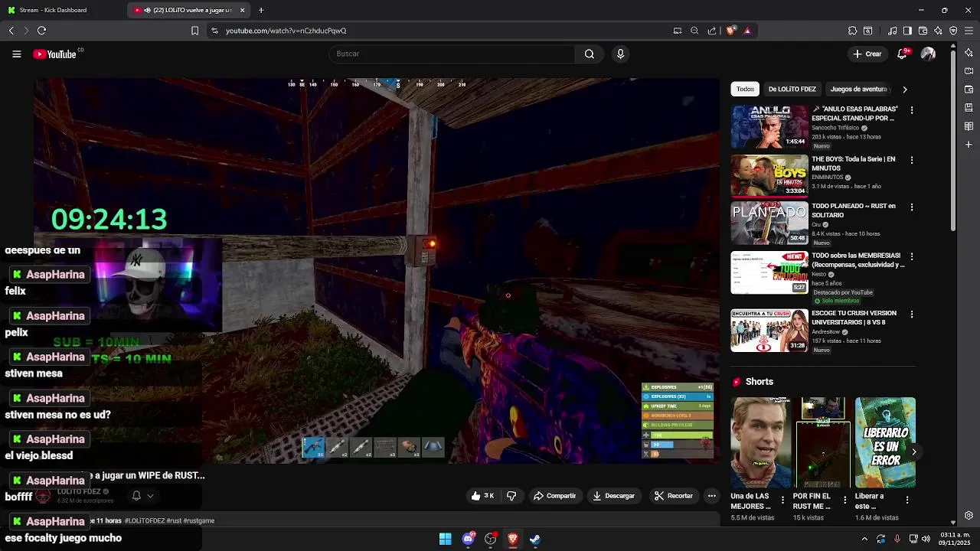Click the install app icon in the address bar
The image size is (980, 551).
click(677, 31)
